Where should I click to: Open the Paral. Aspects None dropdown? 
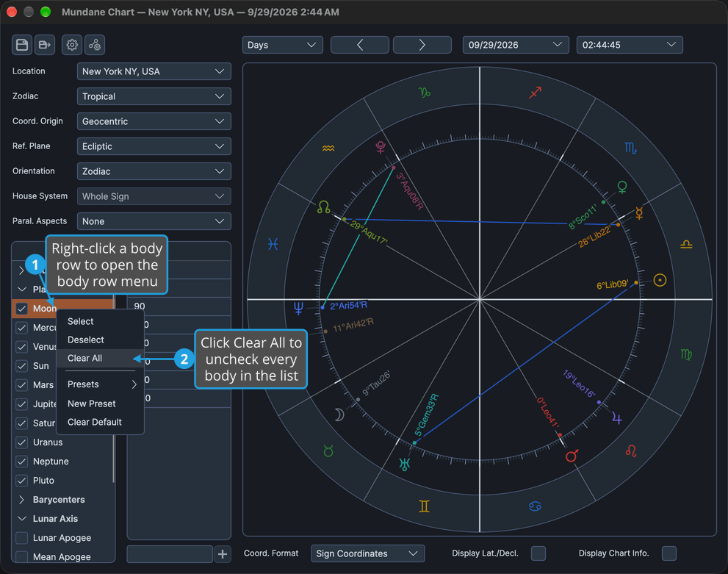coord(154,221)
